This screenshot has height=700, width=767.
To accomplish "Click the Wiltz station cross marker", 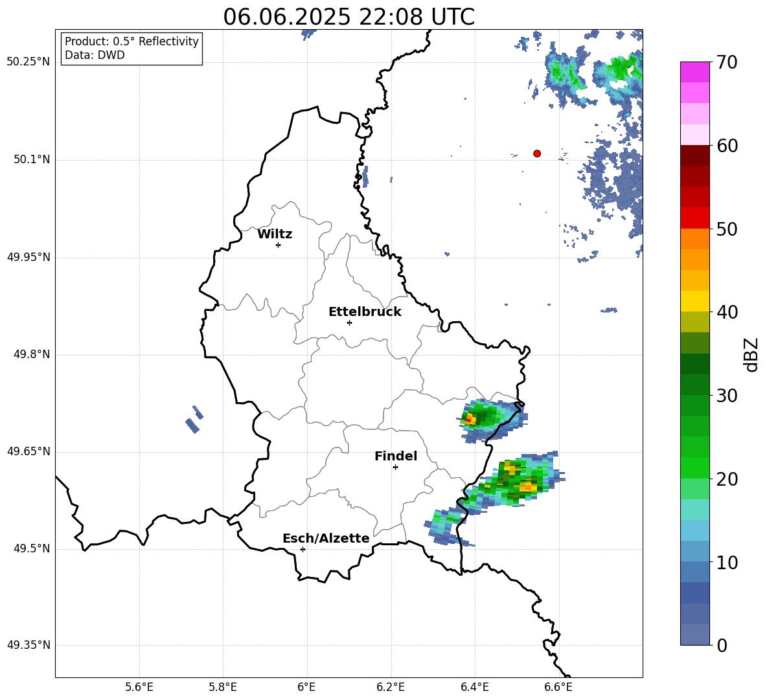I will pyautogui.click(x=279, y=245).
